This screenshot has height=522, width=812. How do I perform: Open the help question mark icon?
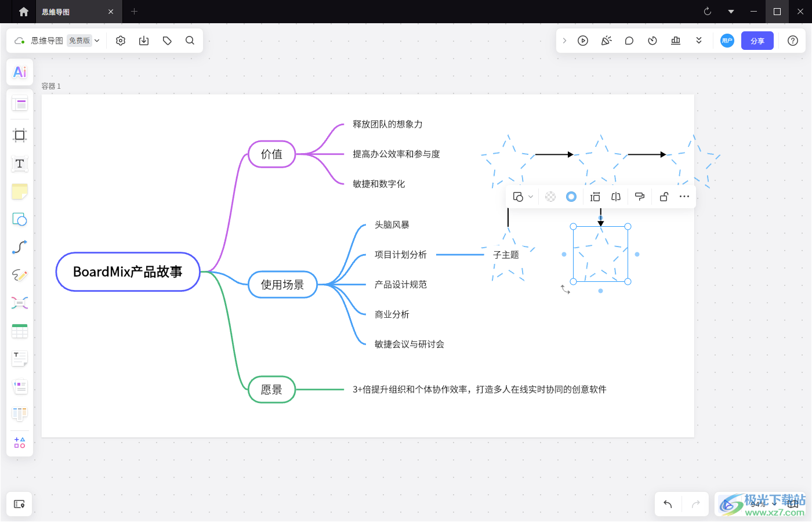(793, 41)
